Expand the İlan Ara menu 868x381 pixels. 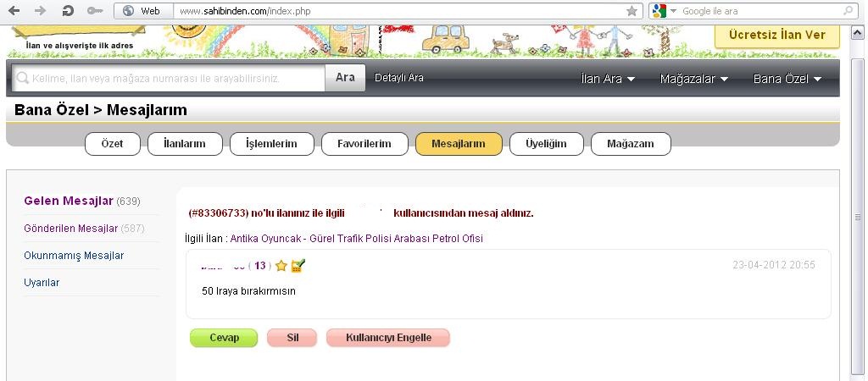coord(608,79)
